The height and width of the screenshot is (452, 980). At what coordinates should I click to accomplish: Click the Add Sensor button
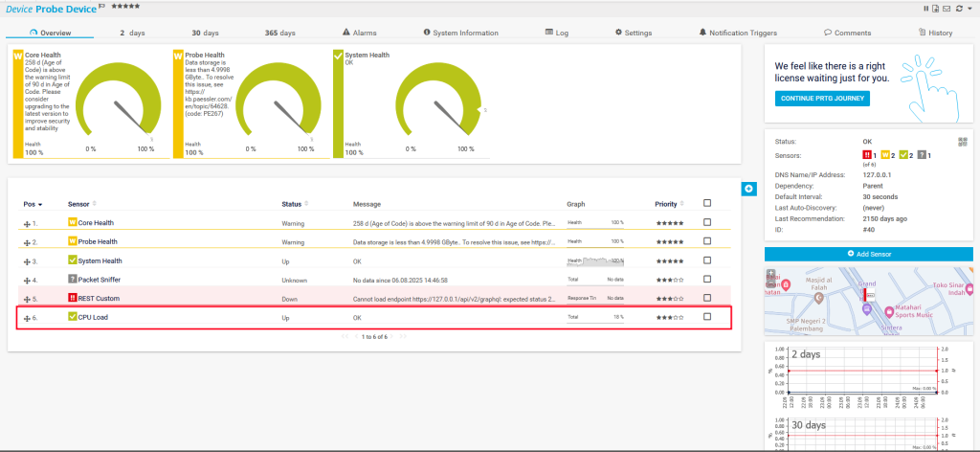coord(869,253)
